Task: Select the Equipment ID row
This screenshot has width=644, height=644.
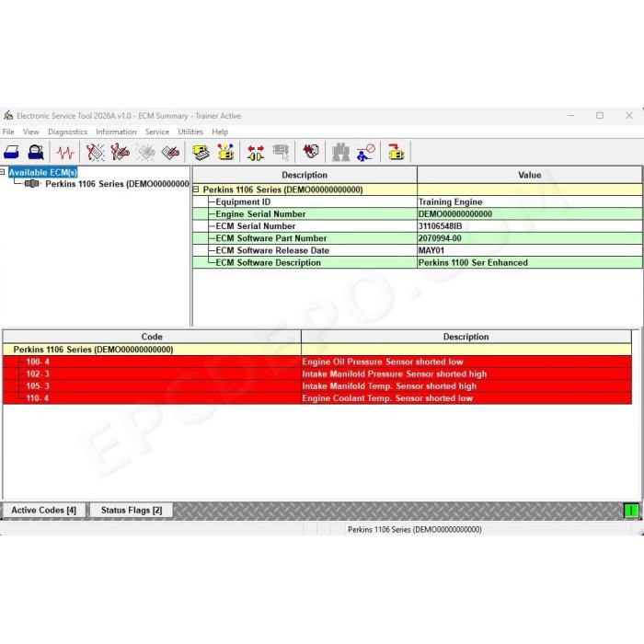Action: pos(418,201)
